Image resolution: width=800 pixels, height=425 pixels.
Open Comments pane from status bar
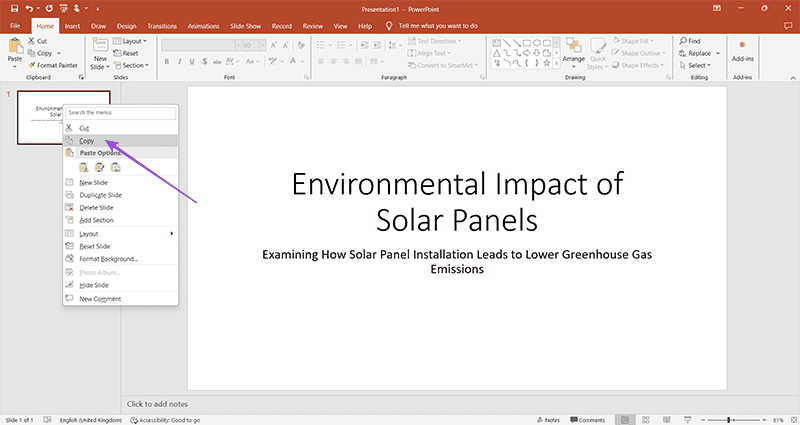click(587, 419)
